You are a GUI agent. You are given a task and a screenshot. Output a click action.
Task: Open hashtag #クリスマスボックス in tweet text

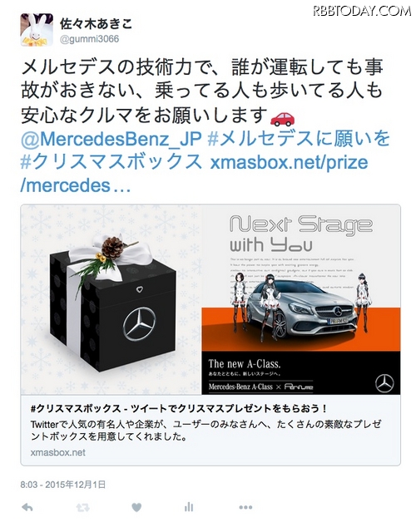[111, 162]
